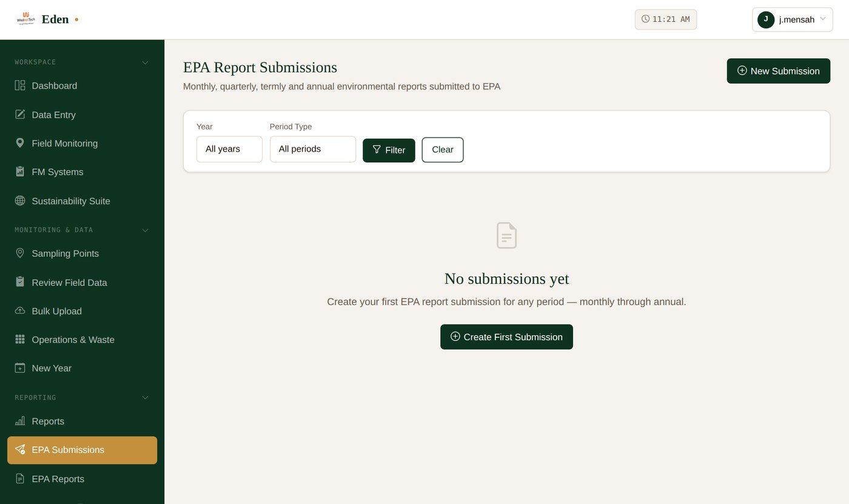The width and height of the screenshot is (849, 504).
Task: Click the FM Systems clipboard icon
Action: pos(20,172)
